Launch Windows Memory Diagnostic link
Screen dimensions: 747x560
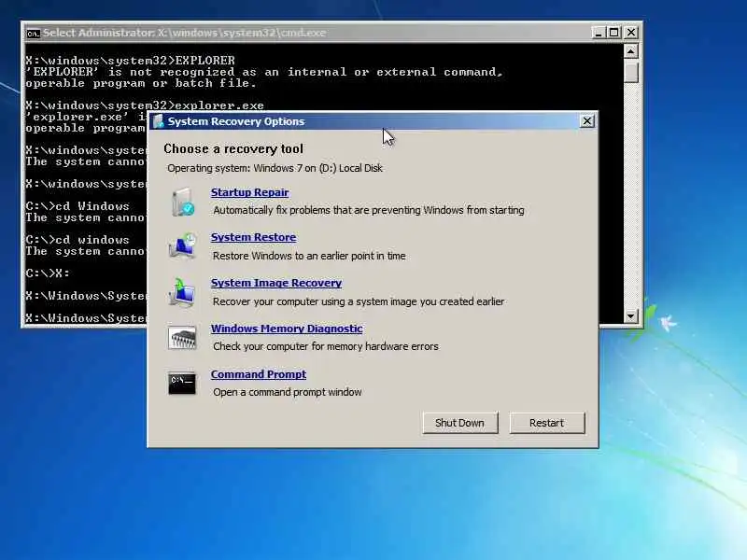click(287, 329)
